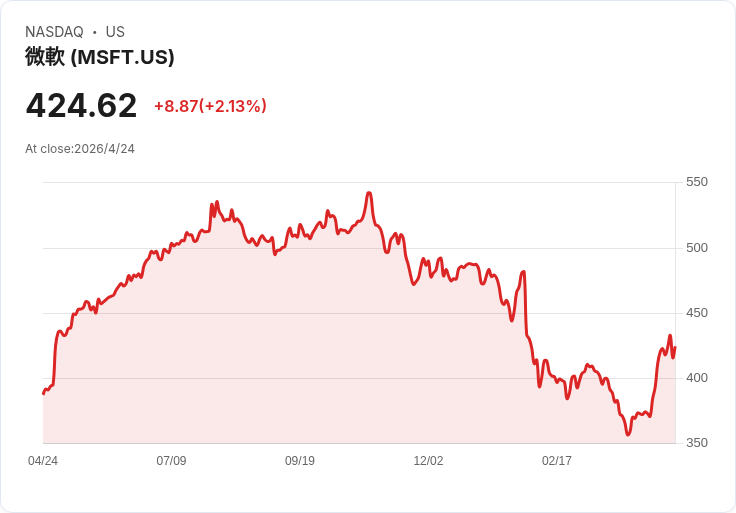Click the lowest trough of the price line
The height and width of the screenshot is (513, 736).
coord(628,435)
